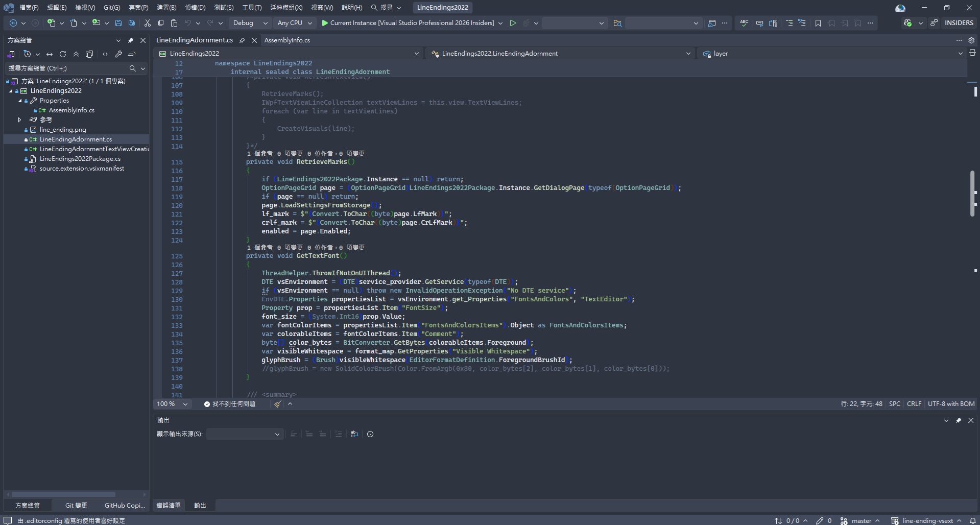Pin the Solution Explorer panel
This screenshot has height=525, width=980.
(131, 40)
